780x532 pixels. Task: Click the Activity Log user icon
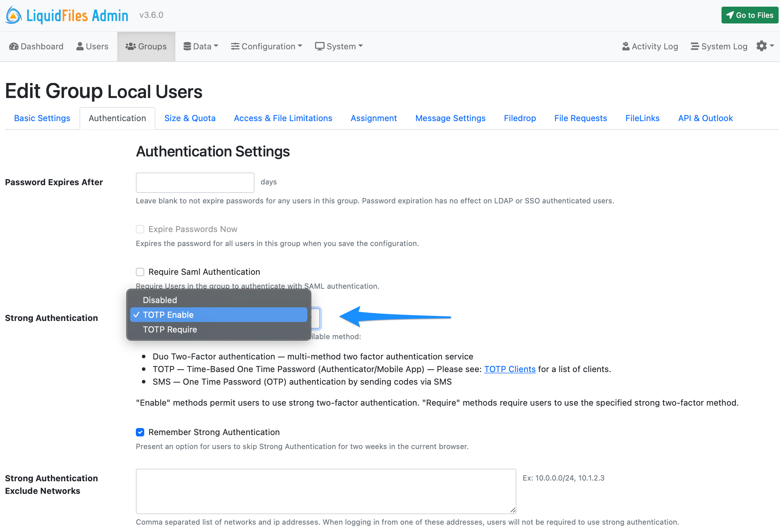coord(626,46)
